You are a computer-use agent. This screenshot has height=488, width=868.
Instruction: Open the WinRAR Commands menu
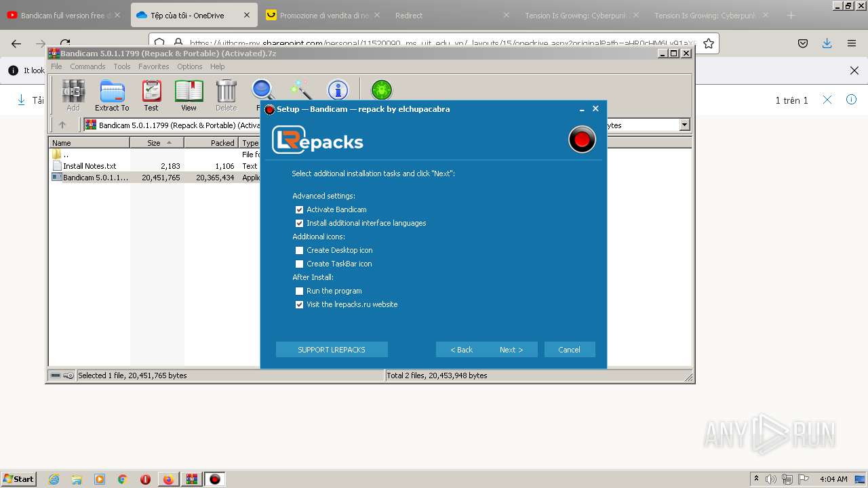[87, 66]
